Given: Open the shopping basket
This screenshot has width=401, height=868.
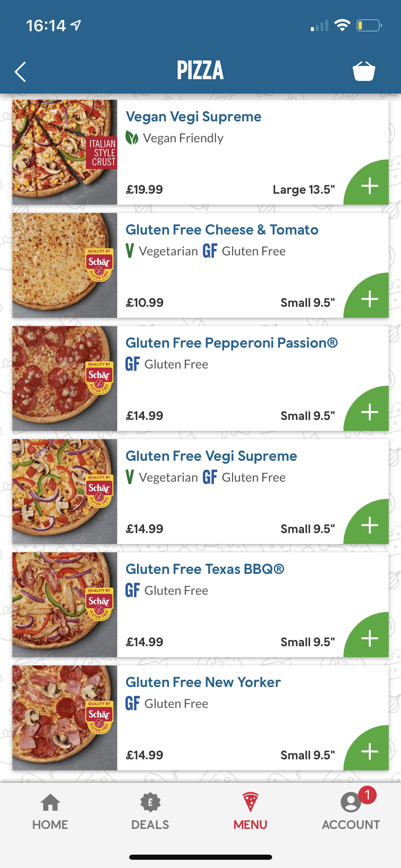Looking at the screenshot, I should [x=364, y=71].
